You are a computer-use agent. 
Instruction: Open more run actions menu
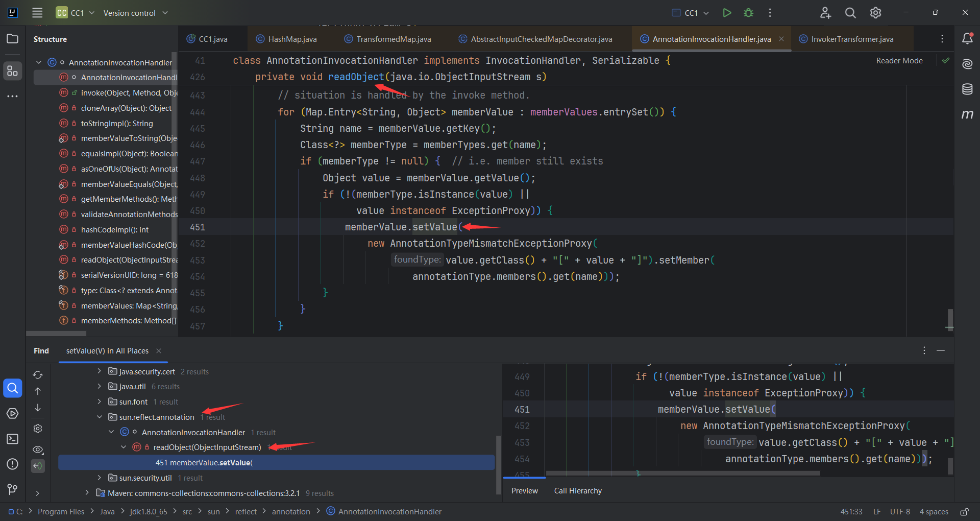click(x=770, y=13)
